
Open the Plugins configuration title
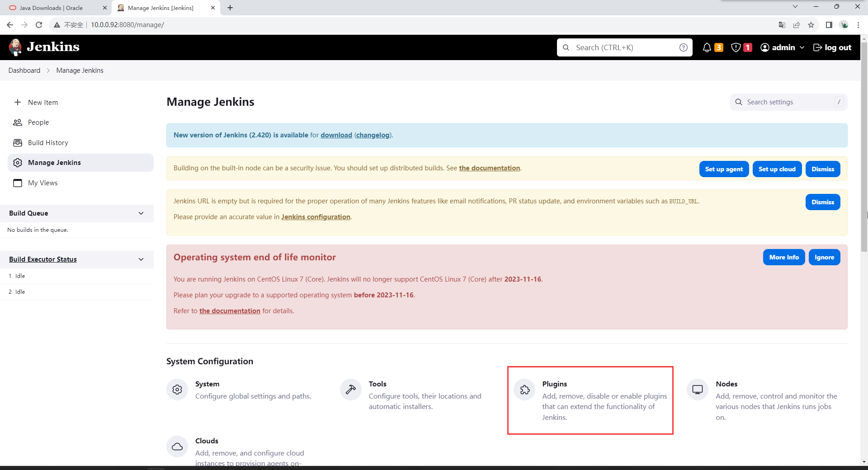tap(555, 384)
